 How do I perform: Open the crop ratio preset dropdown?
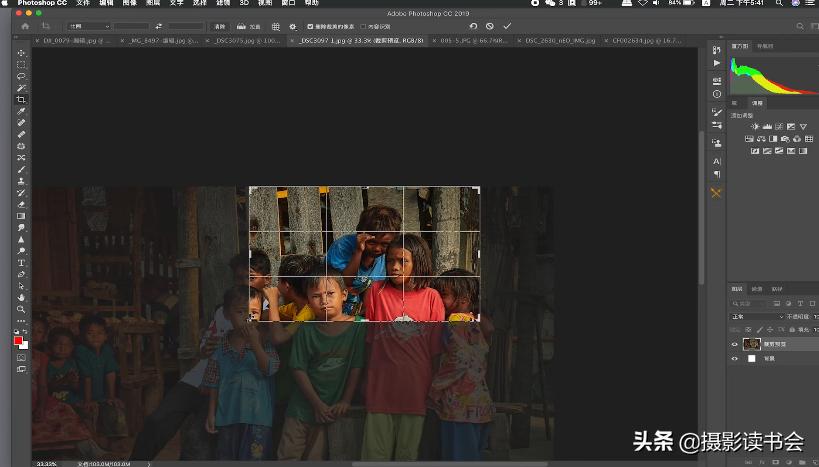pos(88,26)
